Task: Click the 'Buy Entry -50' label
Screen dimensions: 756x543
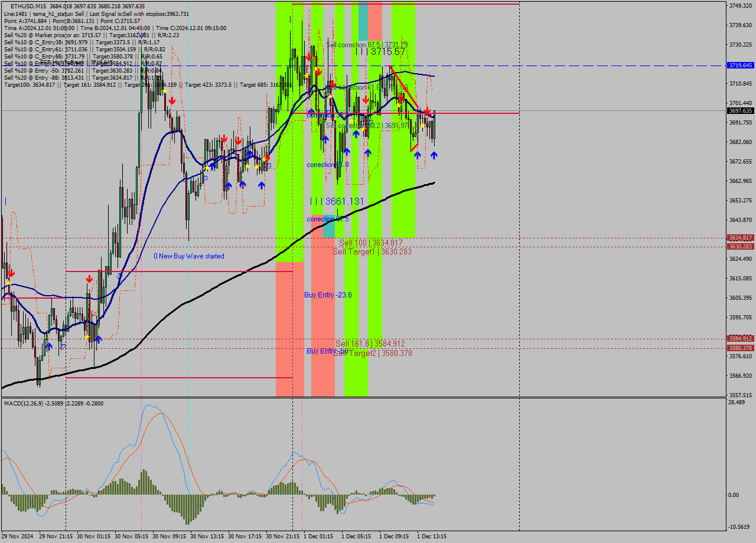Action: [327, 351]
